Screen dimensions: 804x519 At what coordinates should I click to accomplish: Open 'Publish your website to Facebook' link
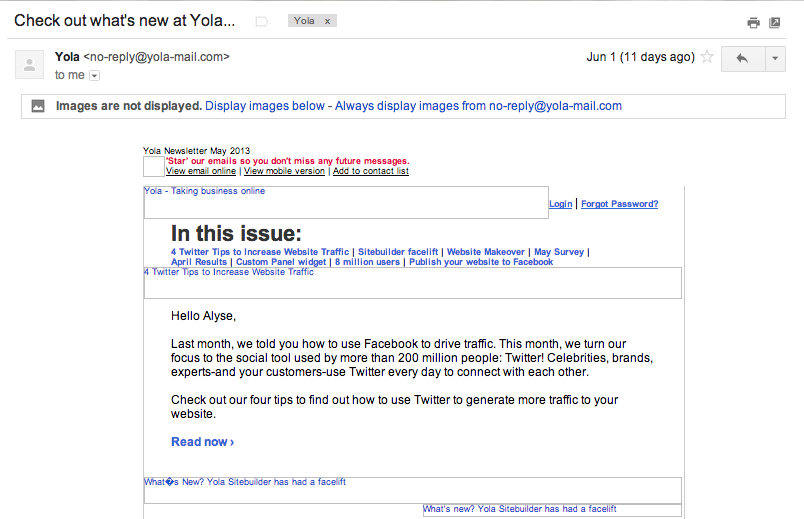pos(481,262)
